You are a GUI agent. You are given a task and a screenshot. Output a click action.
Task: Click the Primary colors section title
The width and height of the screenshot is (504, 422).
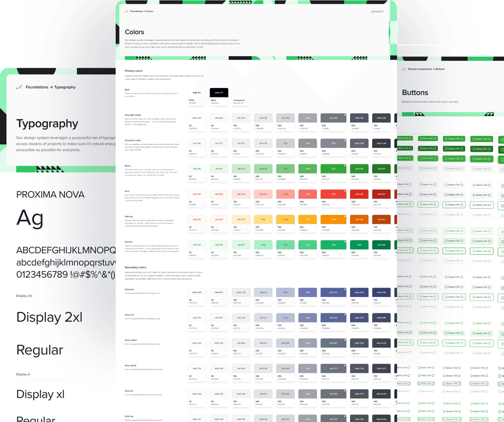pyautogui.click(x=134, y=71)
